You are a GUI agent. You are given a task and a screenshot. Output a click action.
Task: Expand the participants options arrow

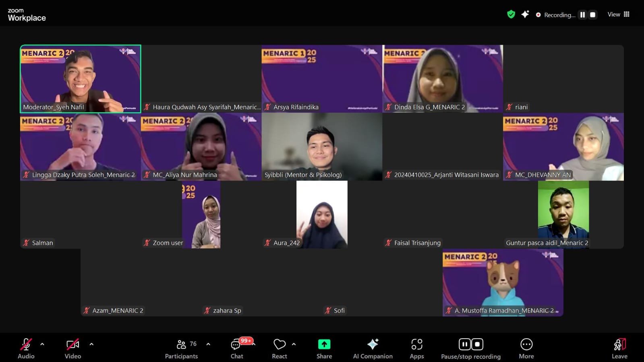click(208, 344)
